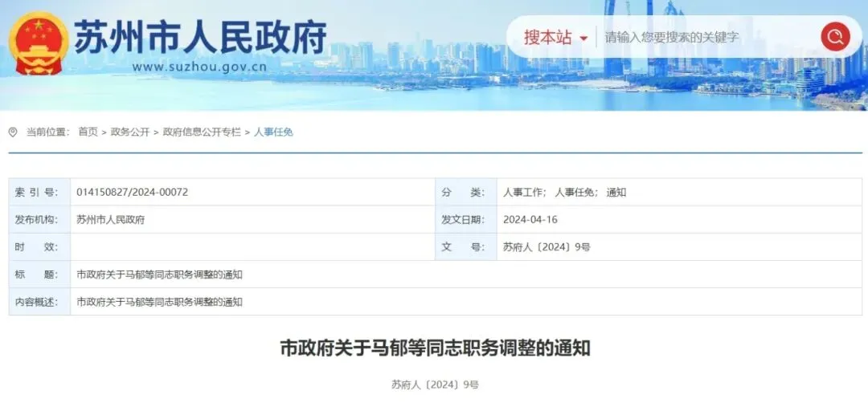Go to 首页 in breadcrumb
868x407 pixels.
88,132
